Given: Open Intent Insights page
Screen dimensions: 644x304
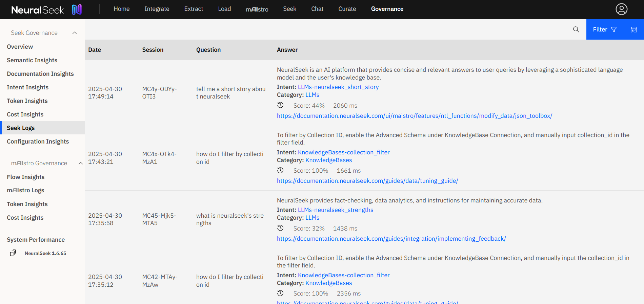Looking at the screenshot, I should tap(28, 87).
